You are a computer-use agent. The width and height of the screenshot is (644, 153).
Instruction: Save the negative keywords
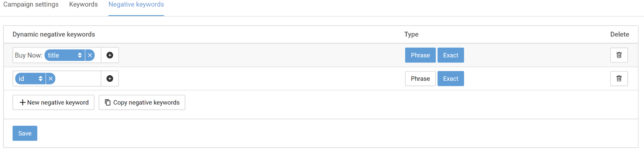[25, 133]
